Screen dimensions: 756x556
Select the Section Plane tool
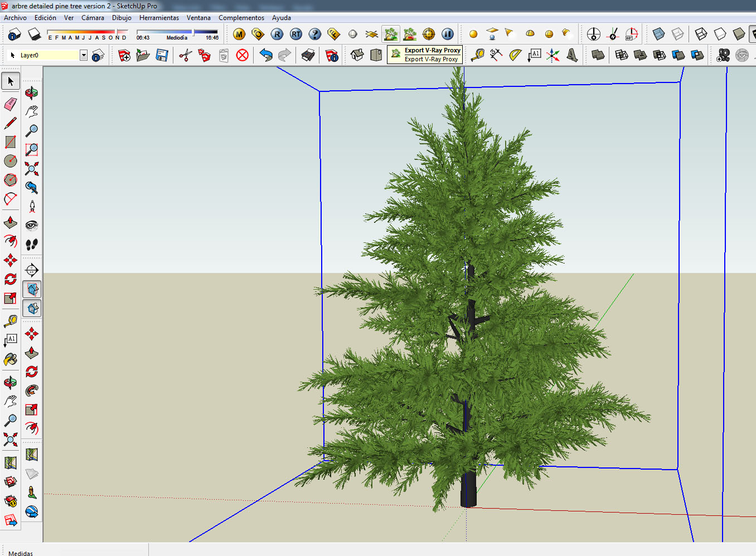tap(32, 270)
